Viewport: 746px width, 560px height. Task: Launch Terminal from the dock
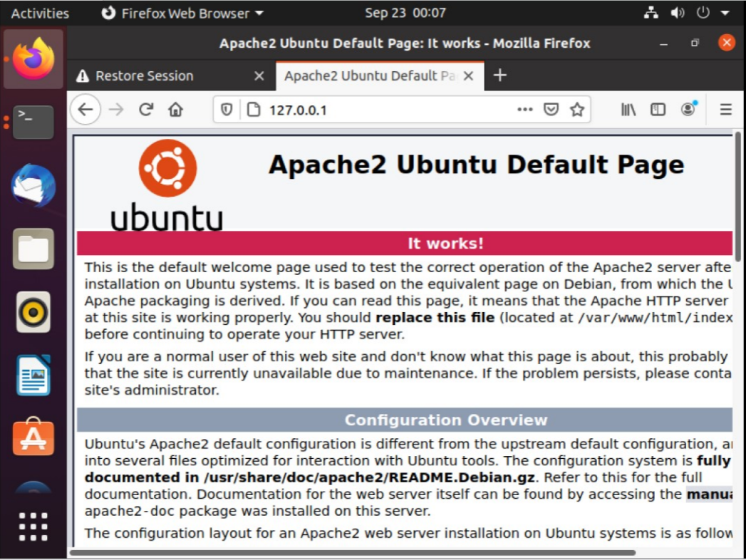[x=33, y=122]
